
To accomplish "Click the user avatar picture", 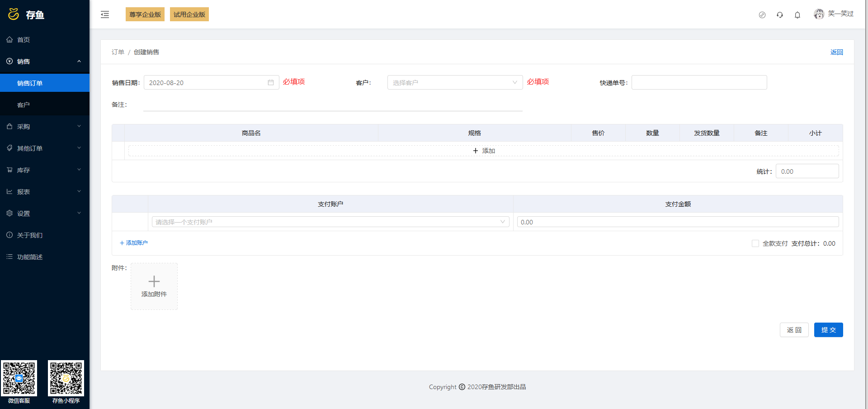I will pos(819,14).
